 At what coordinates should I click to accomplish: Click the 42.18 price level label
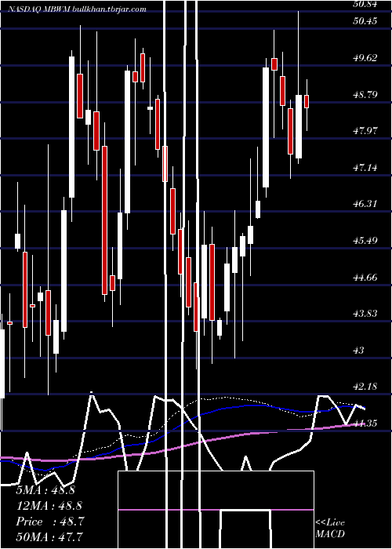click(365, 386)
